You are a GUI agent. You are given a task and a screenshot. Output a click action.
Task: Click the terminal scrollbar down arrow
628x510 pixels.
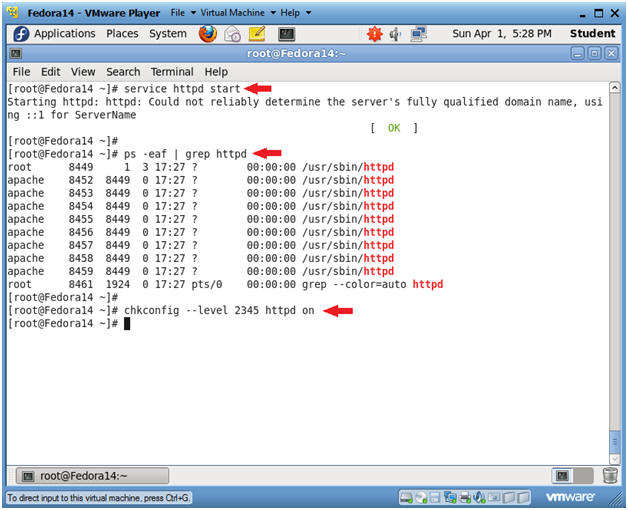(x=614, y=458)
